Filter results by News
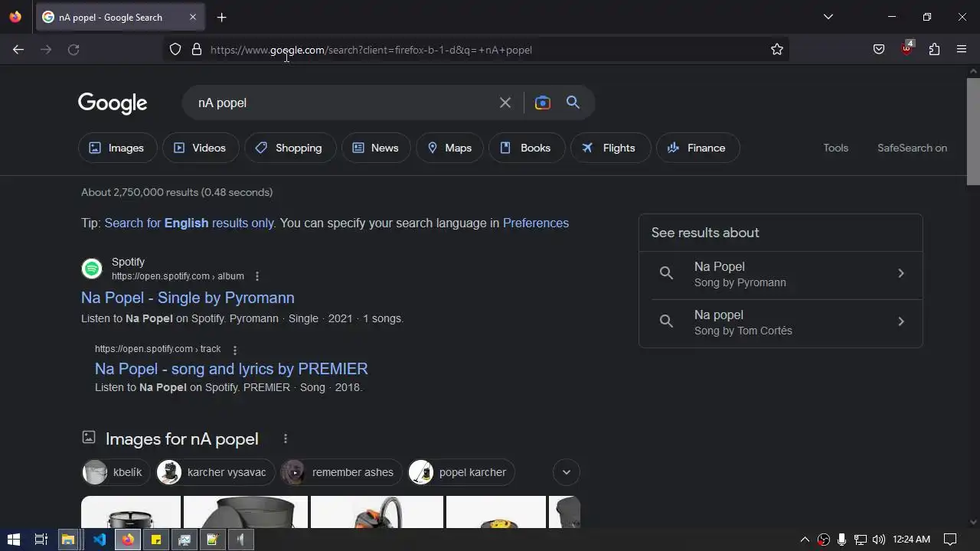The image size is (980, 551). [x=376, y=148]
